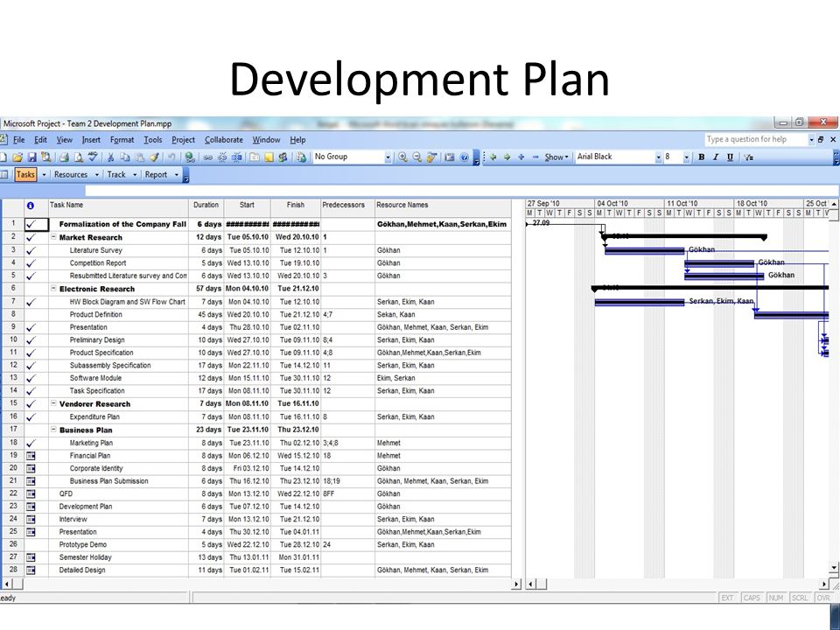Add a task note
Viewport: 840px width, 630px height.
(269, 157)
